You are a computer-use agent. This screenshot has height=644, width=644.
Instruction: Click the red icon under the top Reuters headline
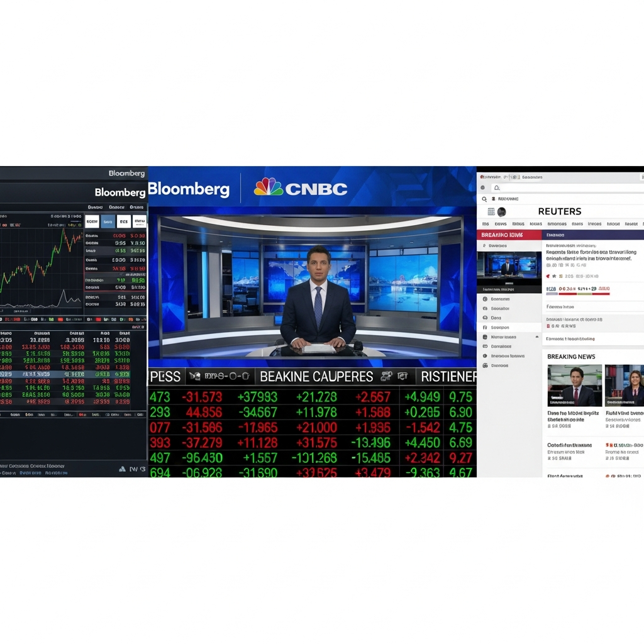click(548, 276)
